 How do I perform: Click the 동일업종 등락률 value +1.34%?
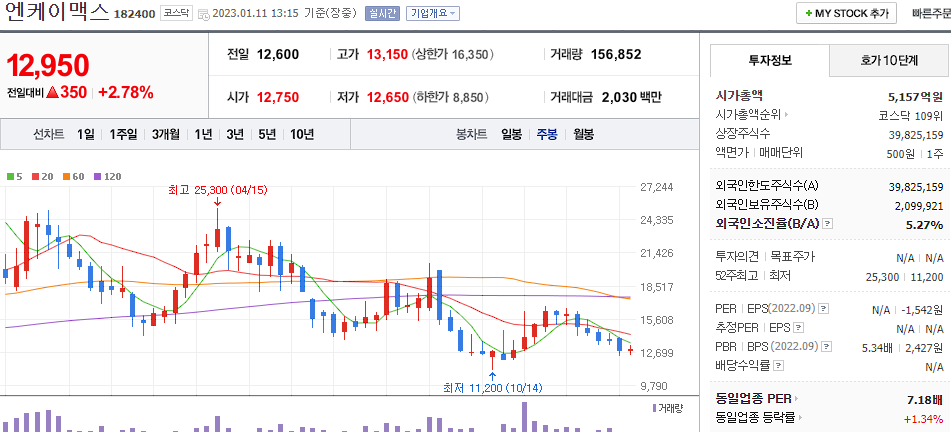pos(923,419)
